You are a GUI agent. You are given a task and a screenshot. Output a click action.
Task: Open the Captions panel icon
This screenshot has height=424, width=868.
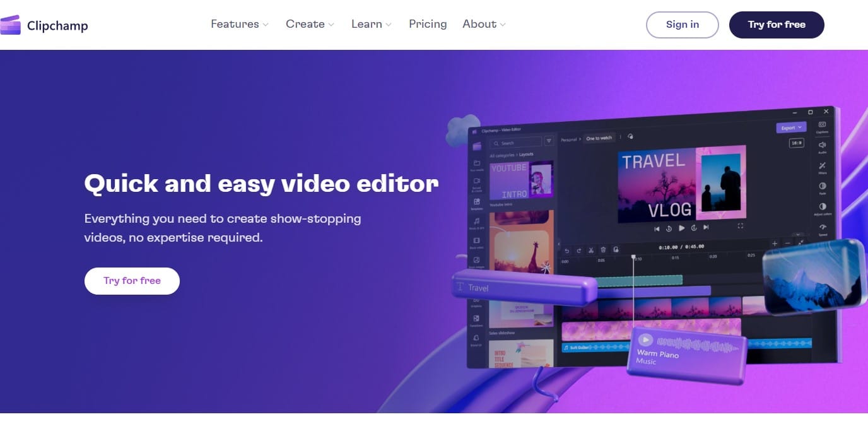tap(822, 126)
